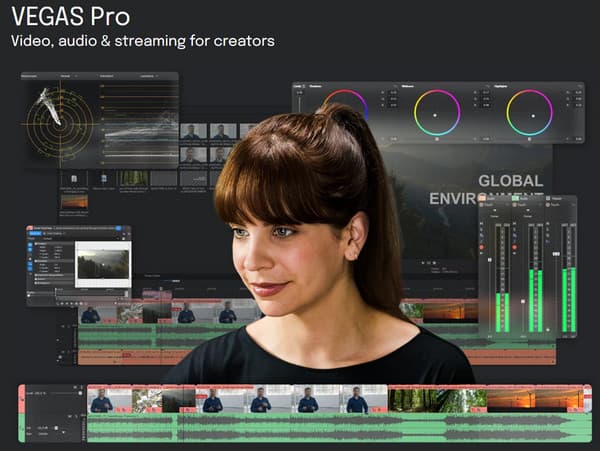The height and width of the screenshot is (451, 600).
Task: Click the waveform monitor display
Action: tap(140, 124)
